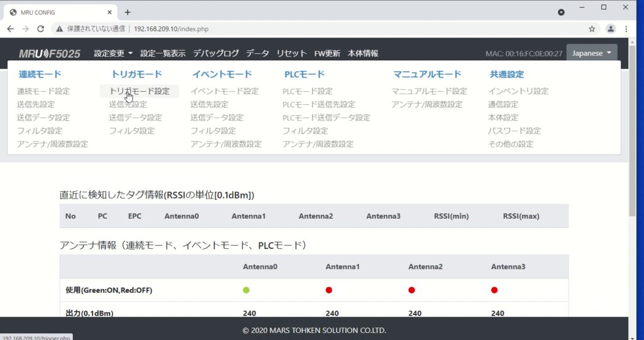The image size is (644, 340).
Task: Open the Japanese language dropdown
Action: pyautogui.click(x=592, y=53)
